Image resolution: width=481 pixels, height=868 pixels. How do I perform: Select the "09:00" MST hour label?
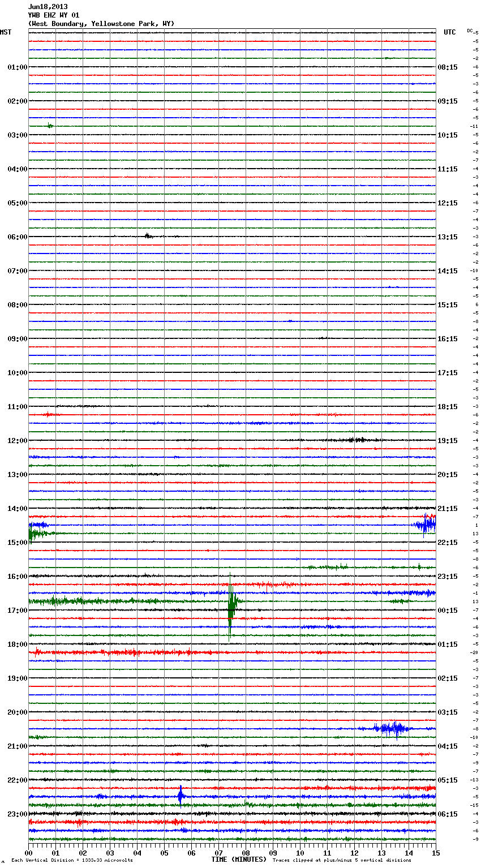(18, 339)
